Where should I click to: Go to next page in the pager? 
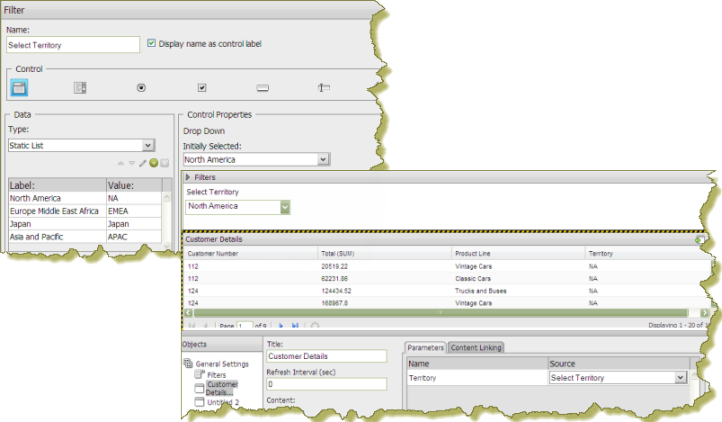click(x=281, y=326)
